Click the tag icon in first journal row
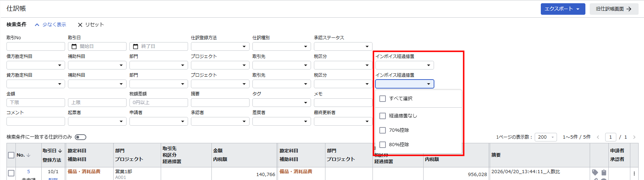Image resolution: width=644 pixels, height=180 pixels. pos(595,172)
